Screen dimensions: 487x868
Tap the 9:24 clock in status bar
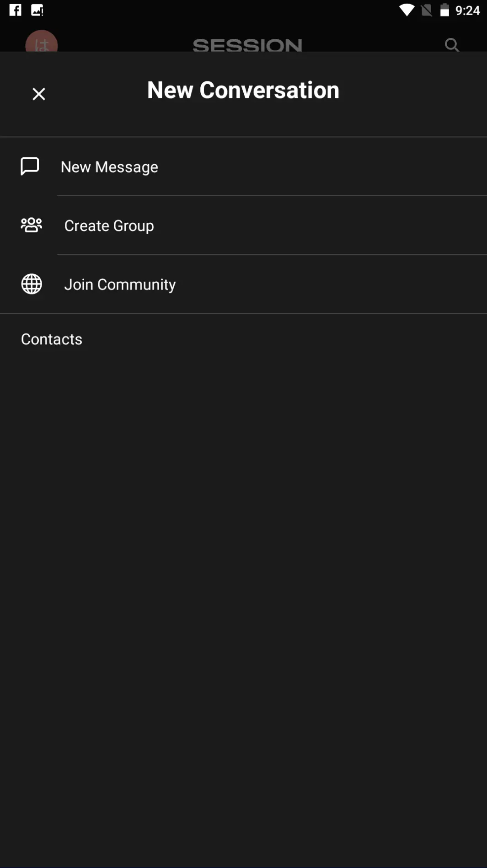tap(467, 10)
